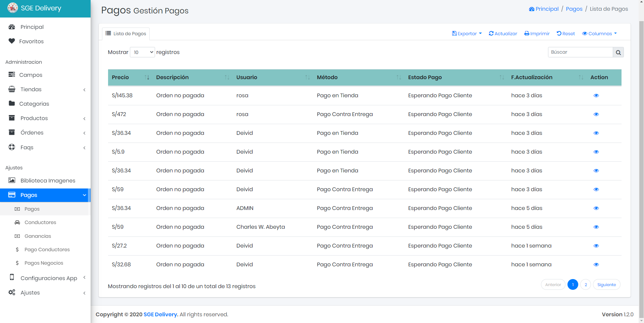
Task: Show details of the S/32.68 payment
Action: click(x=596, y=265)
